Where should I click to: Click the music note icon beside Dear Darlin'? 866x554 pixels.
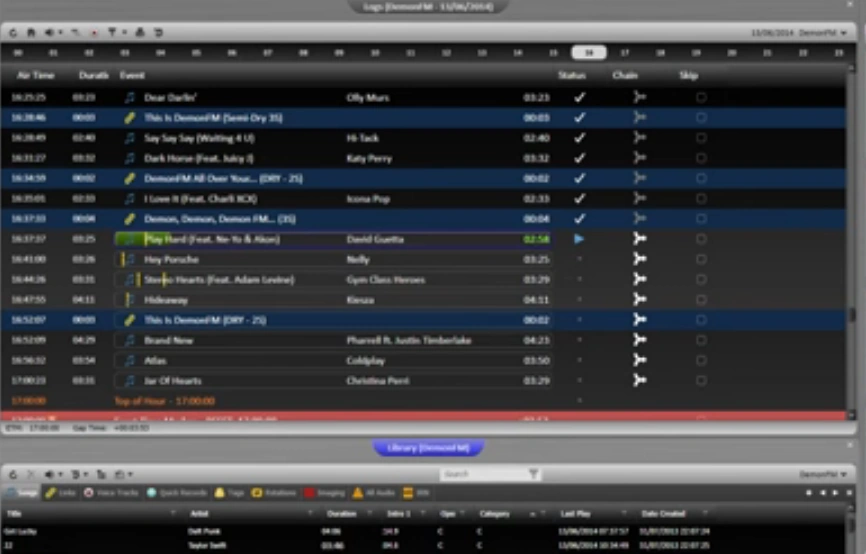129,98
